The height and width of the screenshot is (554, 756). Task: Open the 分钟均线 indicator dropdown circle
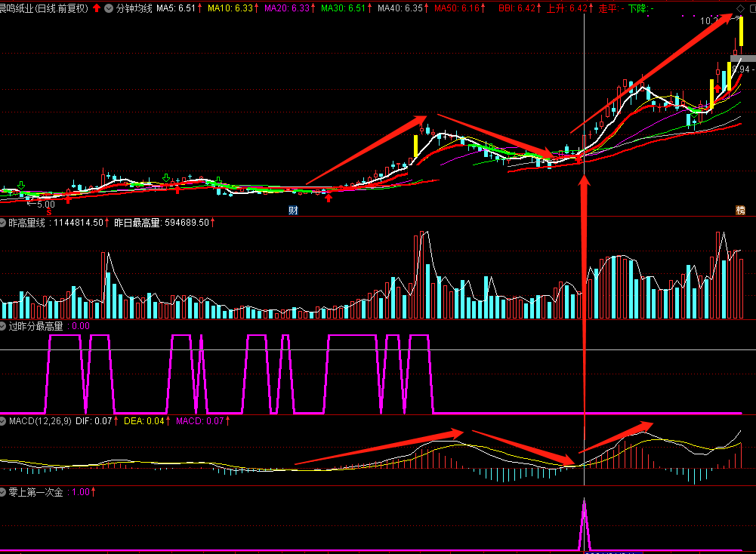tap(109, 8)
